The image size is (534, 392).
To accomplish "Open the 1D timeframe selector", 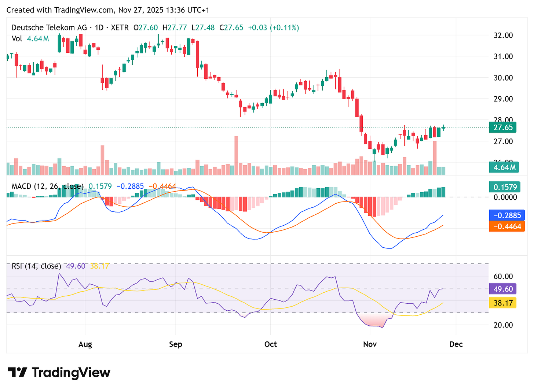I will click(x=98, y=27).
